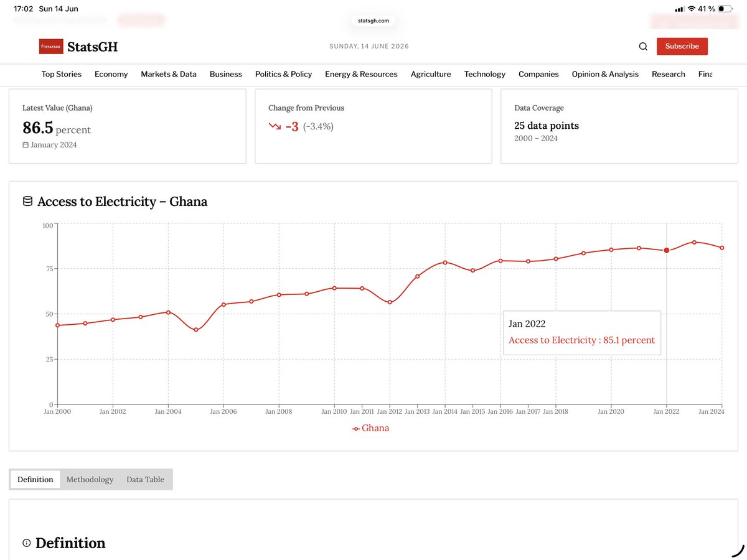This screenshot has width=747, height=560.
Task: Click the 'Jan 2020' x-axis label
Action: [611, 412]
